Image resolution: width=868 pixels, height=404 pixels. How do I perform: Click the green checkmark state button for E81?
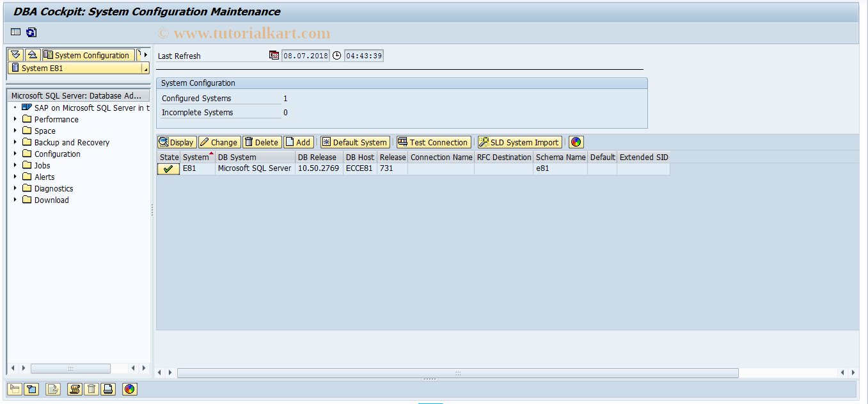pos(168,169)
